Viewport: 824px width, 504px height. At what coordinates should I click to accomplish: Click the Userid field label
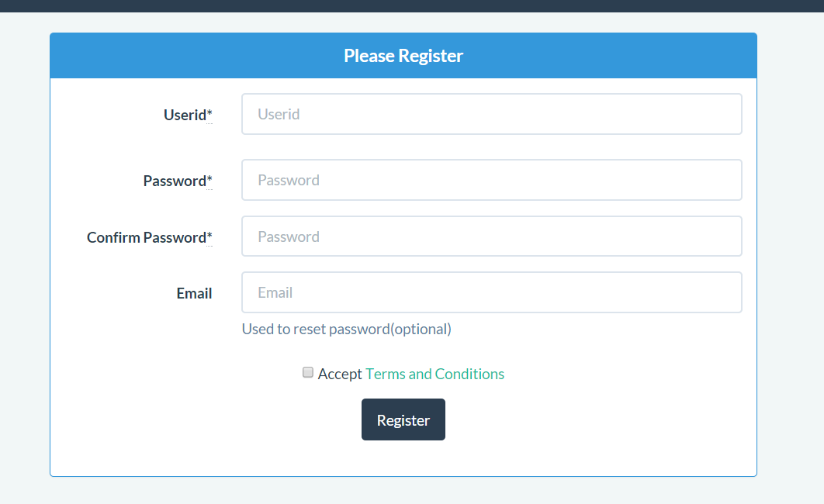(x=184, y=116)
